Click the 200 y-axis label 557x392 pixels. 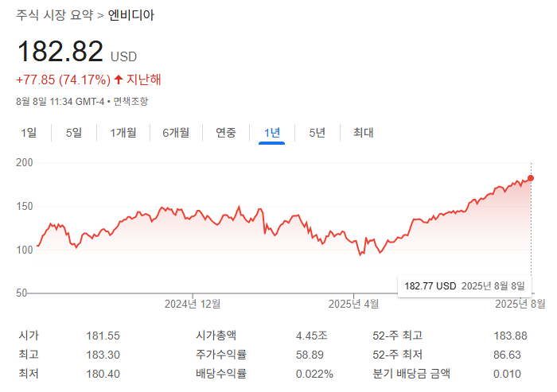tap(25, 163)
